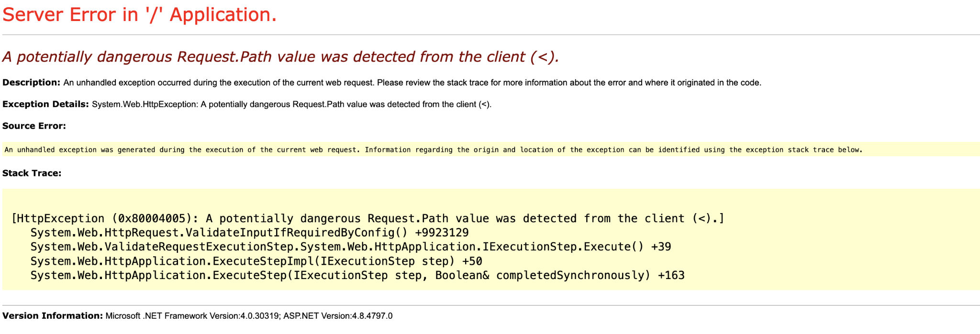Click the horizontal rule above Version Information

490,305
